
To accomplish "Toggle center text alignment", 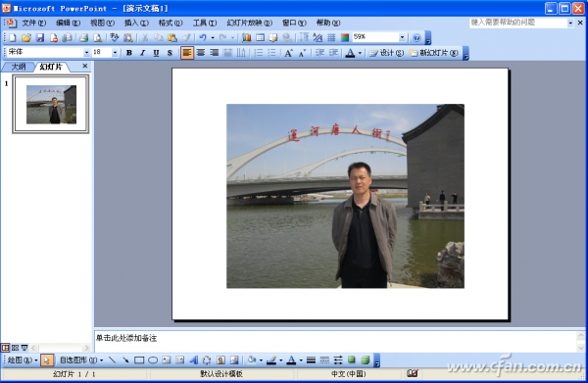I will [201, 53].
